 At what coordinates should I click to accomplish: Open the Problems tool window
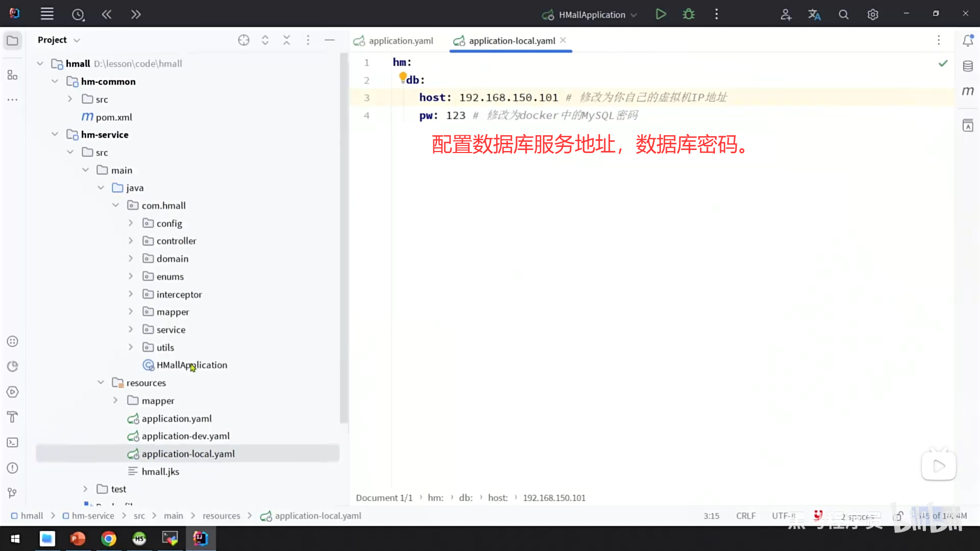(x=12, y=468)
